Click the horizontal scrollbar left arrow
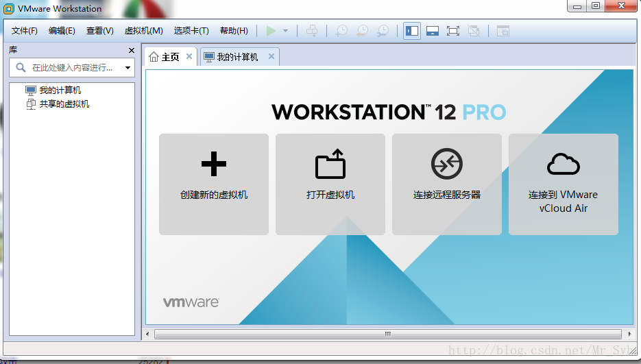The image size is (641, 364). coord(148,334)
